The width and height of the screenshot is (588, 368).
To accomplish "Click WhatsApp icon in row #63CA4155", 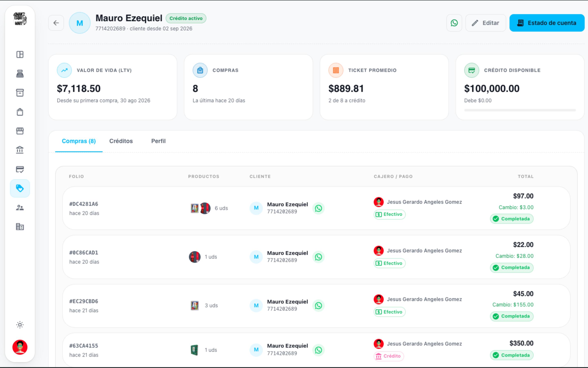I will [318, 350].
